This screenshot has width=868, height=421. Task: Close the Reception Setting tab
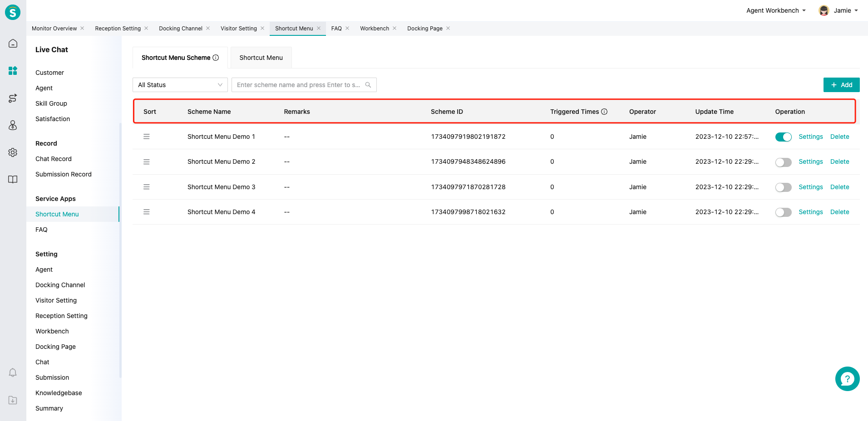(x=146, y=28)
